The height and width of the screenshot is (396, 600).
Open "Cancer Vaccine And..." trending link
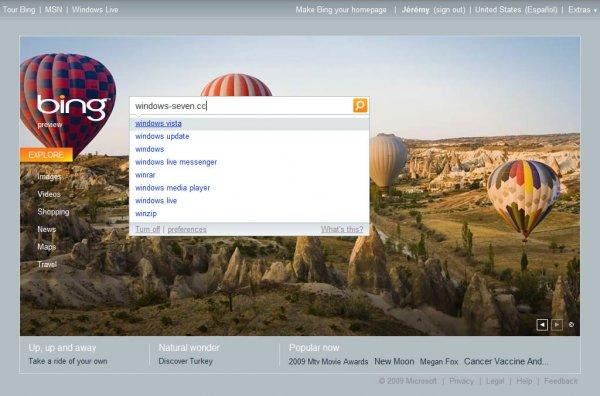pos(506,362)
